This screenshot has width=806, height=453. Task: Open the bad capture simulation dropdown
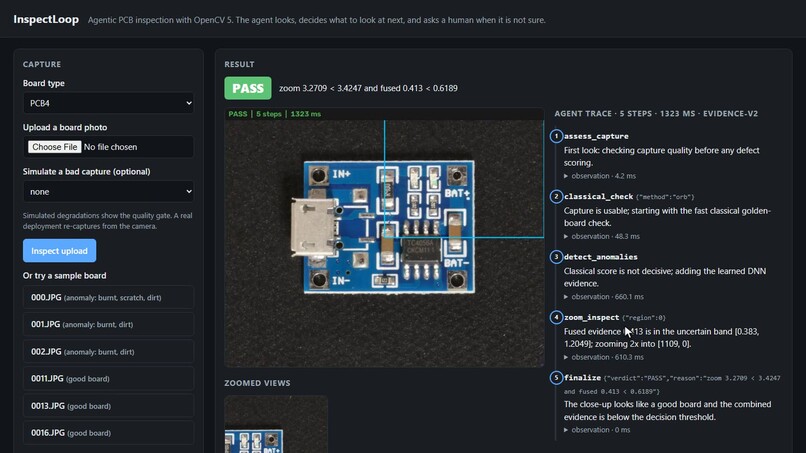(108, 192)
